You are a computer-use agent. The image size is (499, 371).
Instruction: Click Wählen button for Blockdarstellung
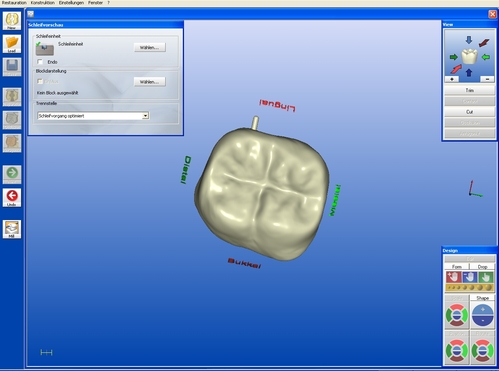[x=149, y=82]
